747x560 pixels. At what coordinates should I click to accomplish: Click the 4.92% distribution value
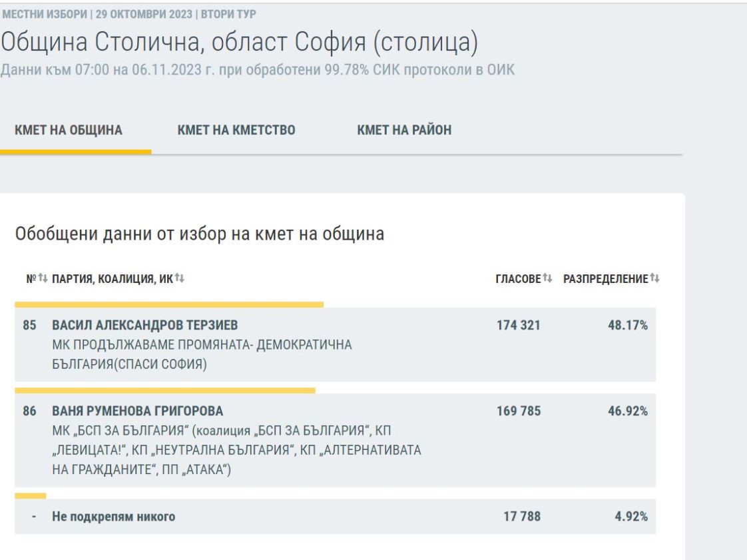pyautogui.click(x=631, y=516)
